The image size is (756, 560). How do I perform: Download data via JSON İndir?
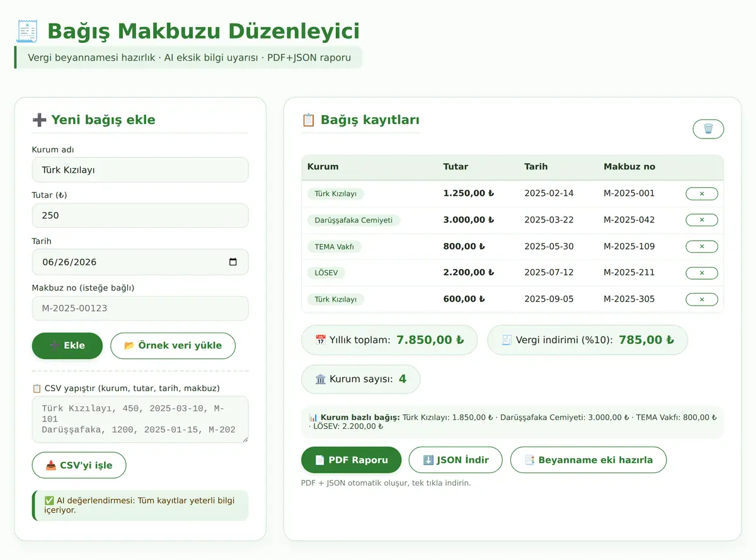tap(455, 460)
